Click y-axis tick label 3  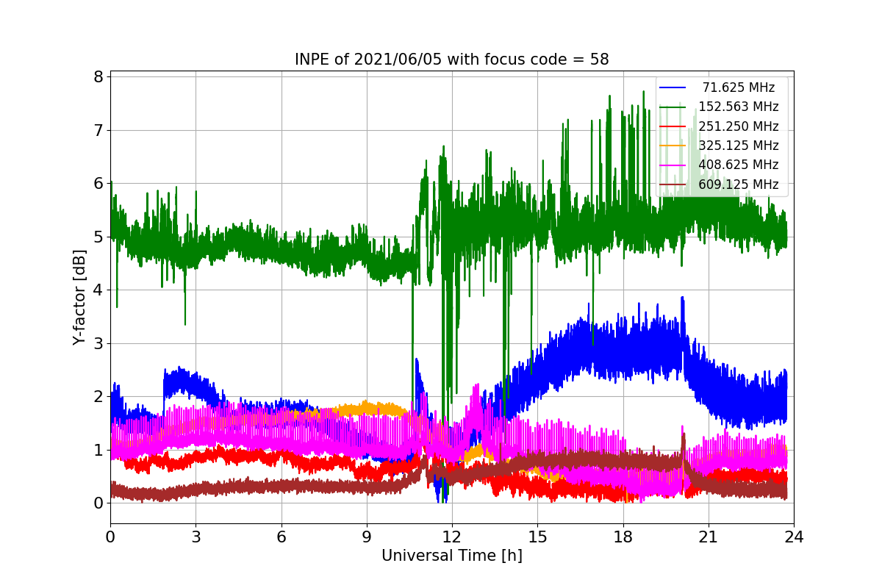pyautogui.click(x=98, y=343)
